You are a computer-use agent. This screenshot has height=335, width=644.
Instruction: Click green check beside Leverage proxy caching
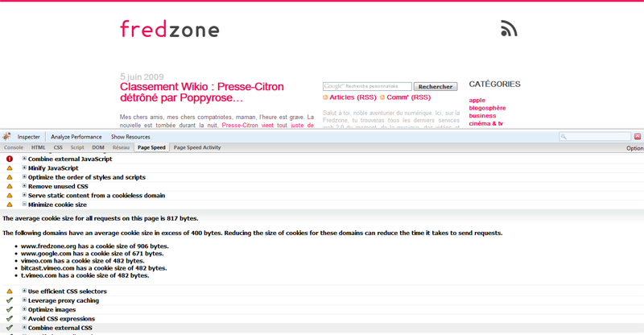tap(10, 300)
